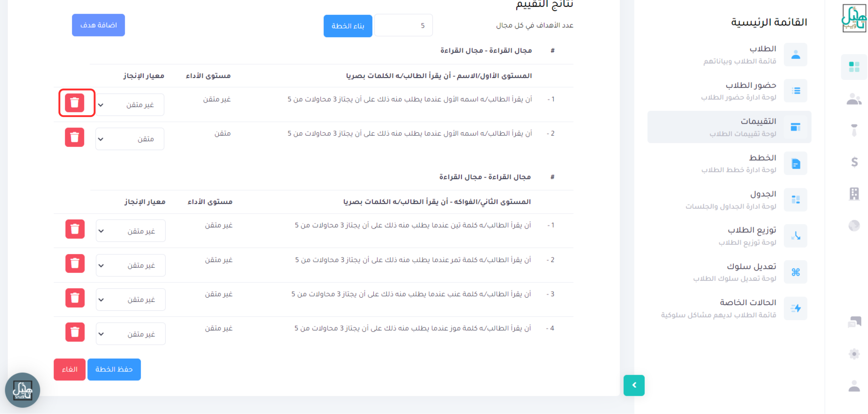Image resolution: width=868 pixels, height=414 pixels.
Task: Open the settings gear icon in side rail
Action: click(854, 354)
